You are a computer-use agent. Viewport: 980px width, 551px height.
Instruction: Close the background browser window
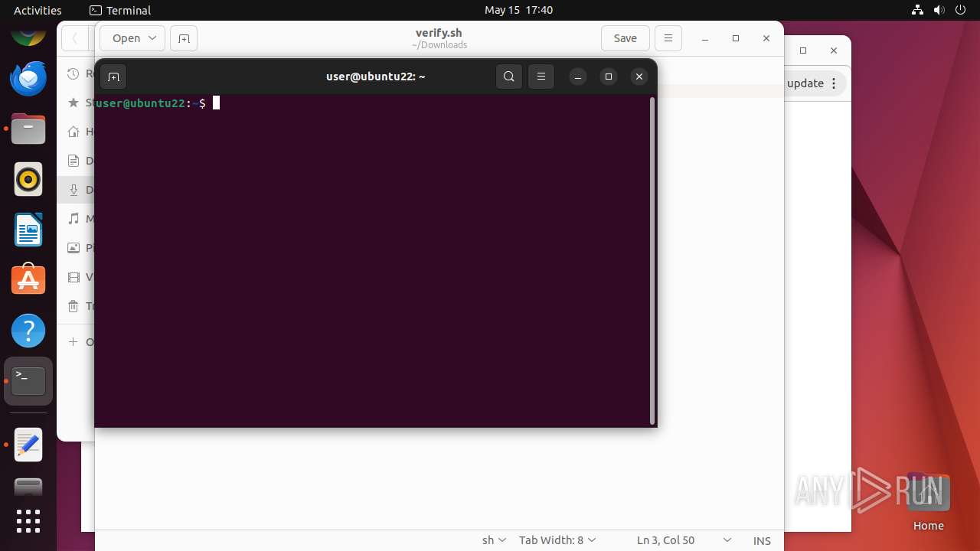pos(834,51)
